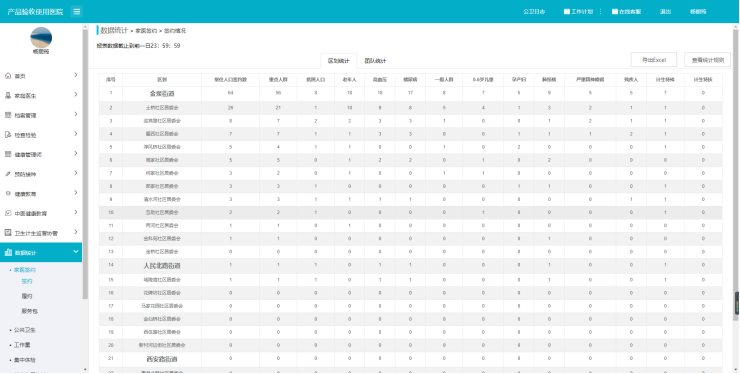Open the 家医签约 submenu in sidebar
Screen dimensions: 740x374
click(25, 270)
